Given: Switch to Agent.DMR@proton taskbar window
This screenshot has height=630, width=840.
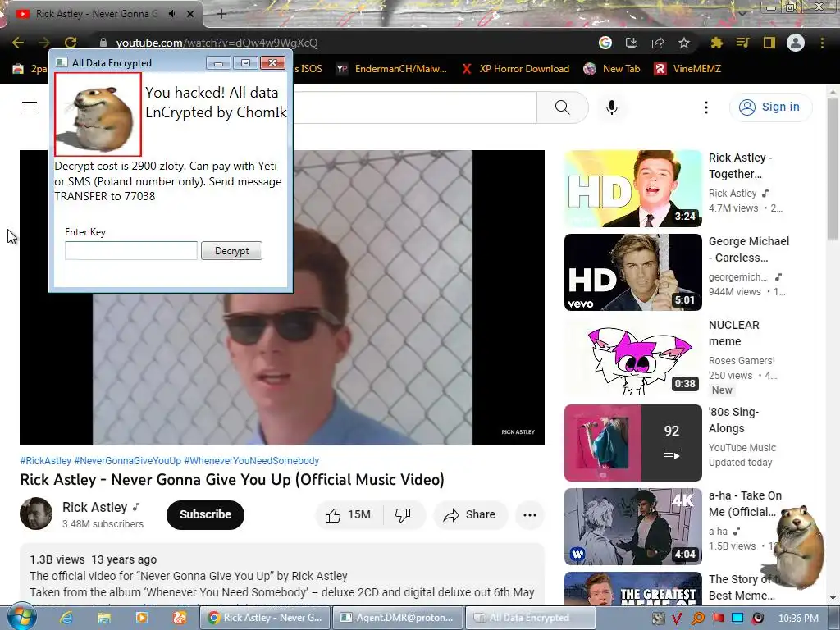Looking at the screenshot, I should click(398, 618).
